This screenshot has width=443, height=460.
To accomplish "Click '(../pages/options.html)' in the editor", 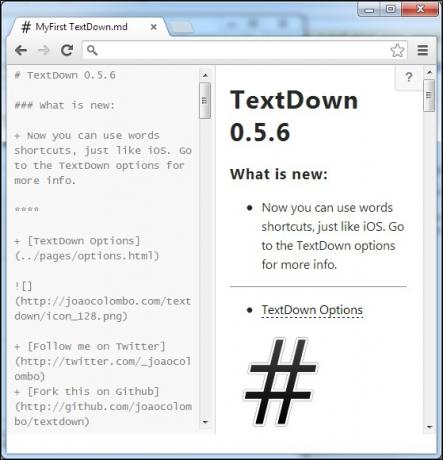I will coord(87,256).
